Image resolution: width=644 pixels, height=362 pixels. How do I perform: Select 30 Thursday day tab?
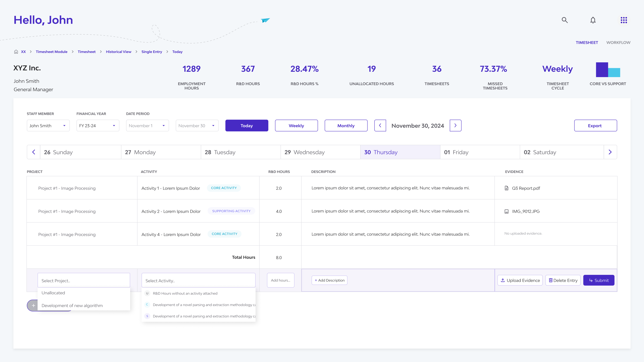click(x=400, y=152)
